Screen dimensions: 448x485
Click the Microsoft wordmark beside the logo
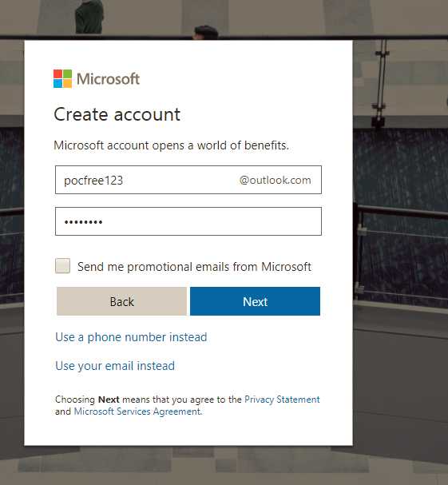109,79
